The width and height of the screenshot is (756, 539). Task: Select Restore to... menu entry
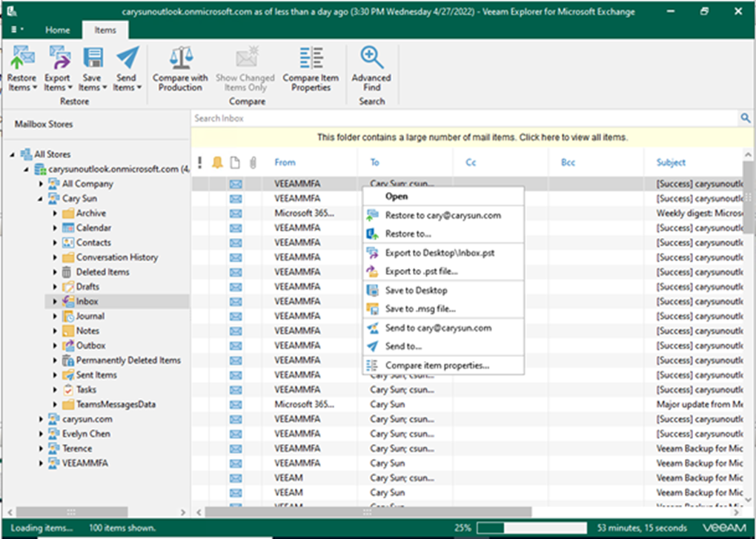(443, 234)
